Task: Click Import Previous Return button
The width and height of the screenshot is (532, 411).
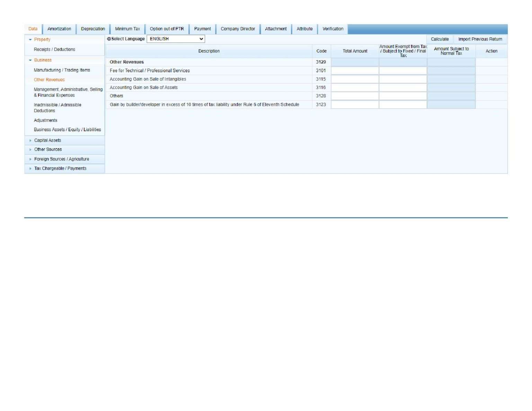Action: click(480, 39)
